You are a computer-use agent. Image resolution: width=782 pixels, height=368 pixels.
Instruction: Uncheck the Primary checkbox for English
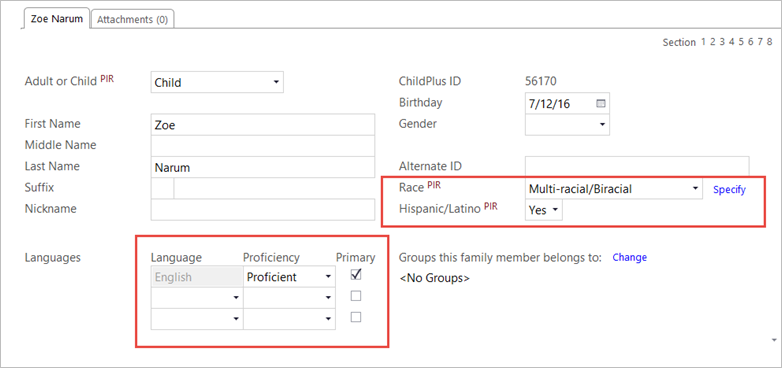356,274
